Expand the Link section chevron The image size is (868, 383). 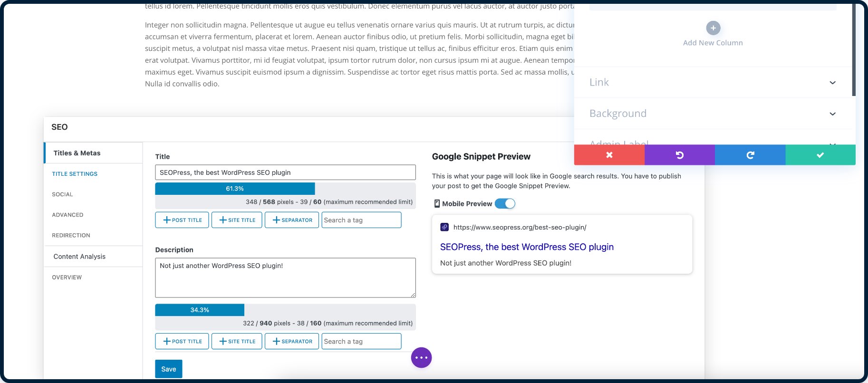point(833,83)
